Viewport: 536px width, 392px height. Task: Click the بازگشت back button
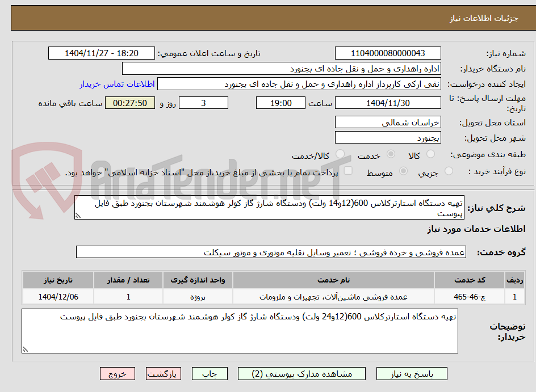click(163, 374)
